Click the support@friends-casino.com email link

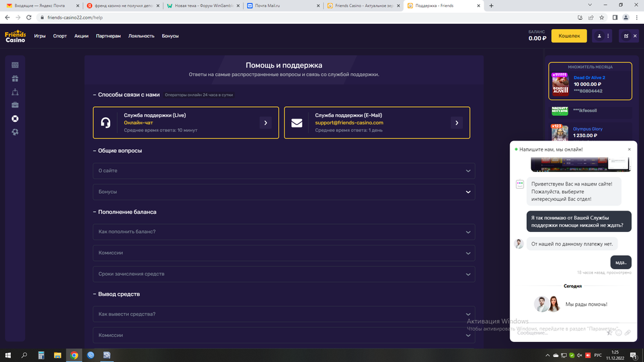click(x=349, y=122)
